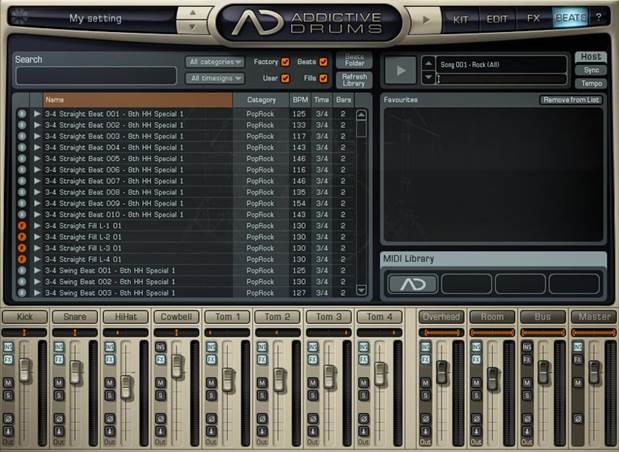Play the 3-4 Straight Beat 005 preview
The height and width of the screenshot is (452, 619).
click(37, 158)
